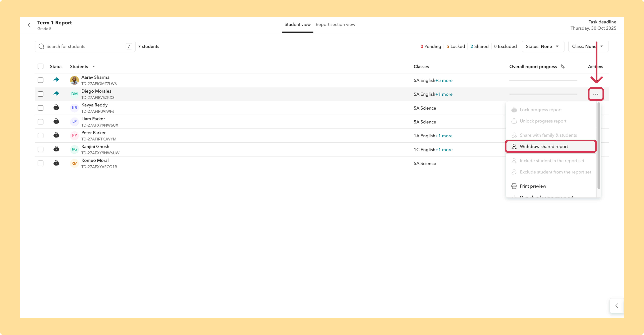Expand Diego Morales's +1 more classes
Screen dimensions: 644x335
click(x=444, y=94)
